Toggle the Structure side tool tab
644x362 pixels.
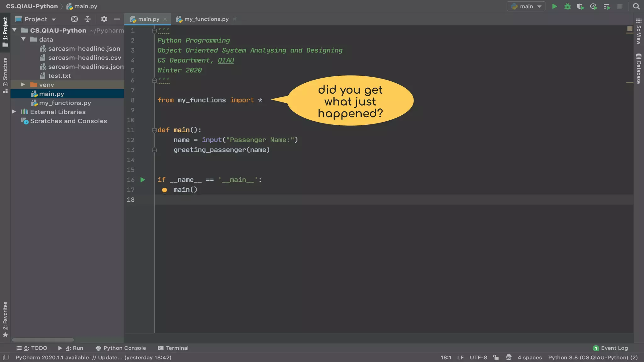pyautogui.click(x=5, y=75)
